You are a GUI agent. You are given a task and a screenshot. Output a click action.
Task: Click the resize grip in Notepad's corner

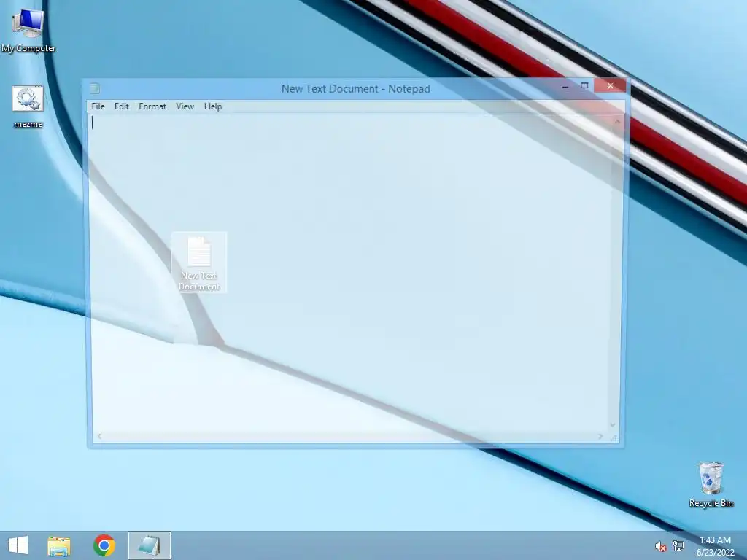(614, 437)
